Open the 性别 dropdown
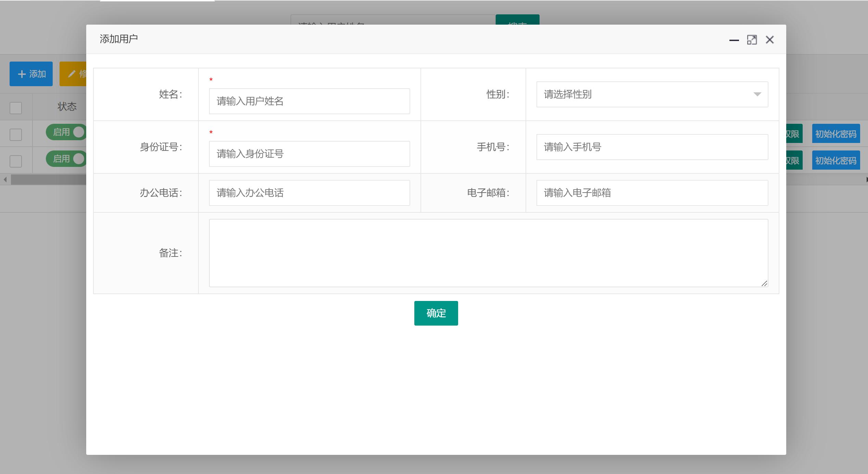Image resolution: width=868 pixels, height=474 pixels. pyautogui.click(x=652, y=94)
